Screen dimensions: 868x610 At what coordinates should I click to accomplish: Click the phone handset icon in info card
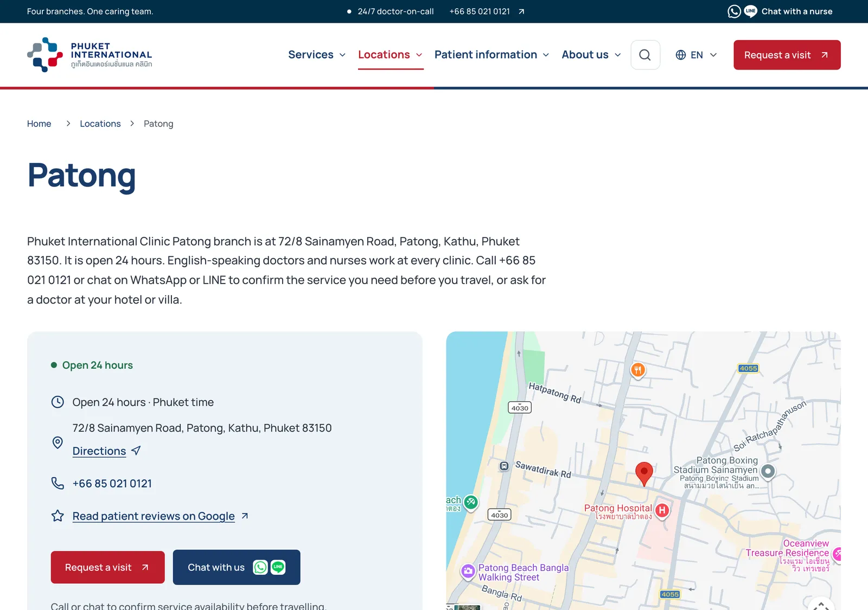pyautogui.click(x=58, y=483)
